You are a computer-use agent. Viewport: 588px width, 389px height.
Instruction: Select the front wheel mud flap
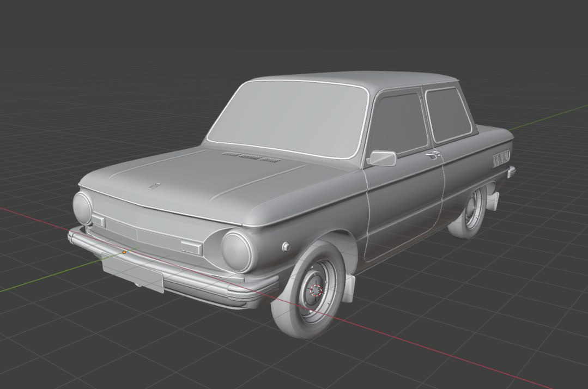pos(349,289)
